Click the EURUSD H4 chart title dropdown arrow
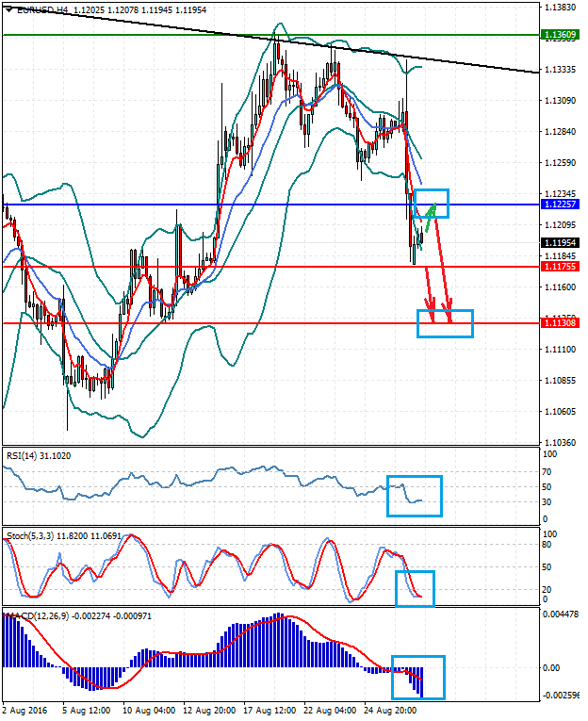Screen dimensions: 588x721 7,9
